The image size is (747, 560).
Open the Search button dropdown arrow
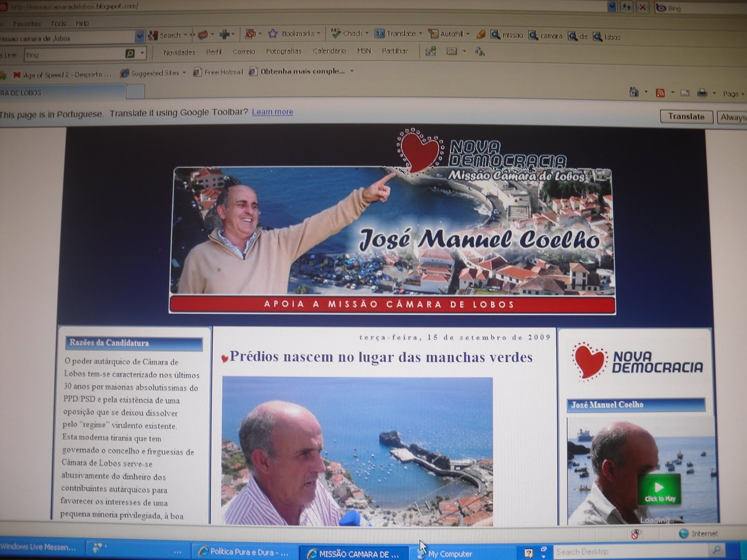(185, 35)
